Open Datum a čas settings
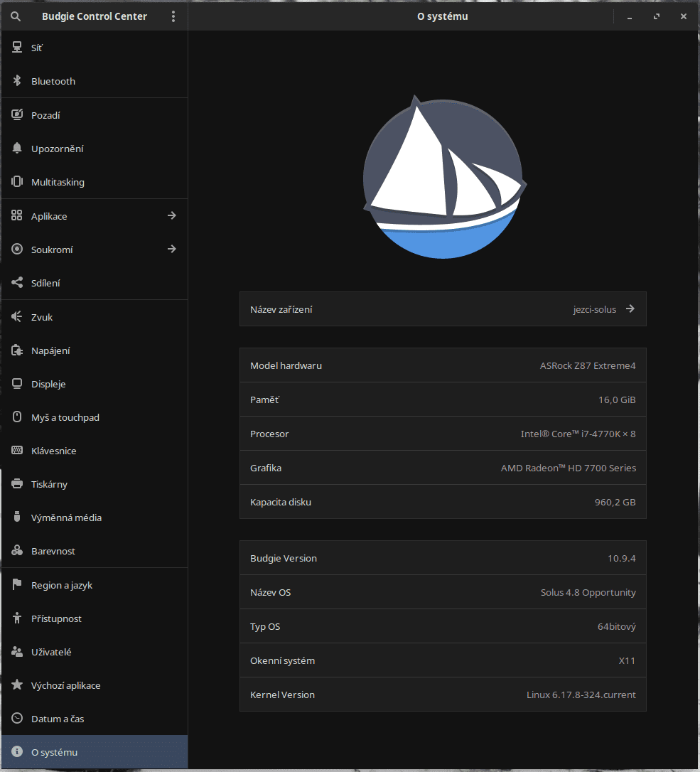 click(x=95, y=719)
